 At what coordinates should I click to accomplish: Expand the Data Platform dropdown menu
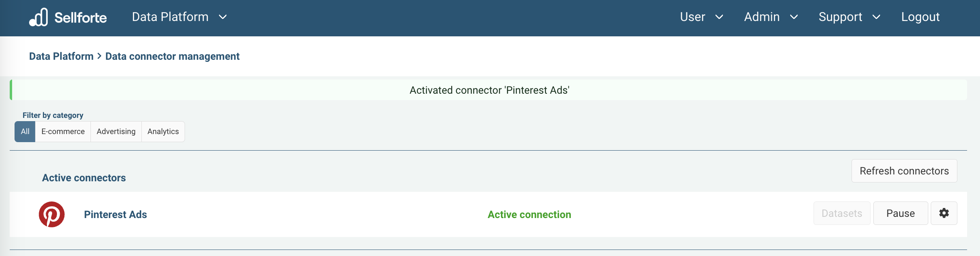coord(179,17)
